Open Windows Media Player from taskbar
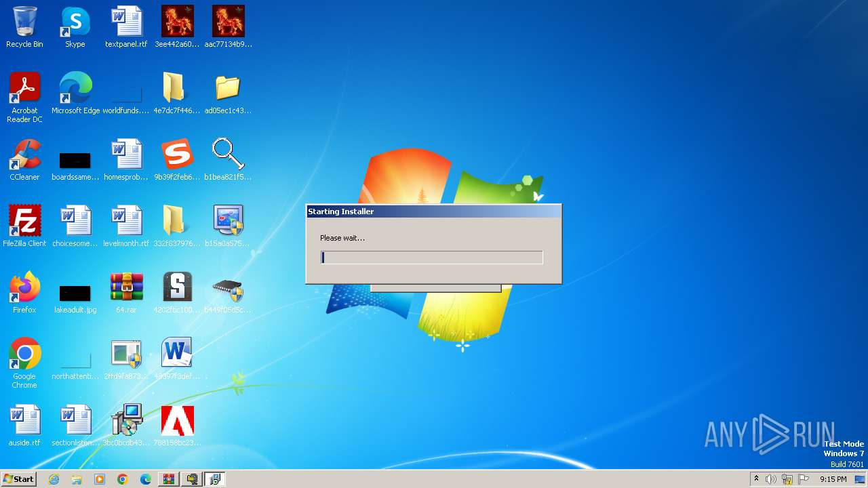868x488 pixels. pyautogui.click(x=100, y=479)
